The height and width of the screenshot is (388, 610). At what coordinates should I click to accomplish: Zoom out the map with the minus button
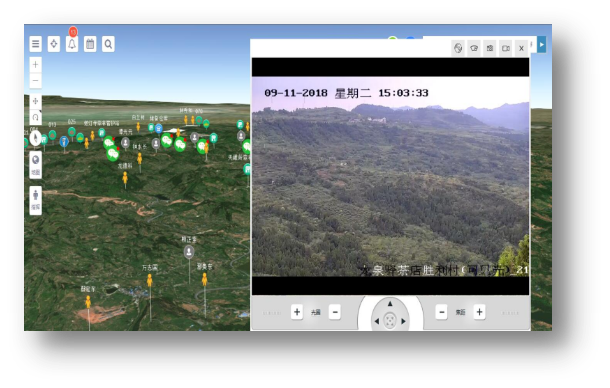(x=35, y=81)
